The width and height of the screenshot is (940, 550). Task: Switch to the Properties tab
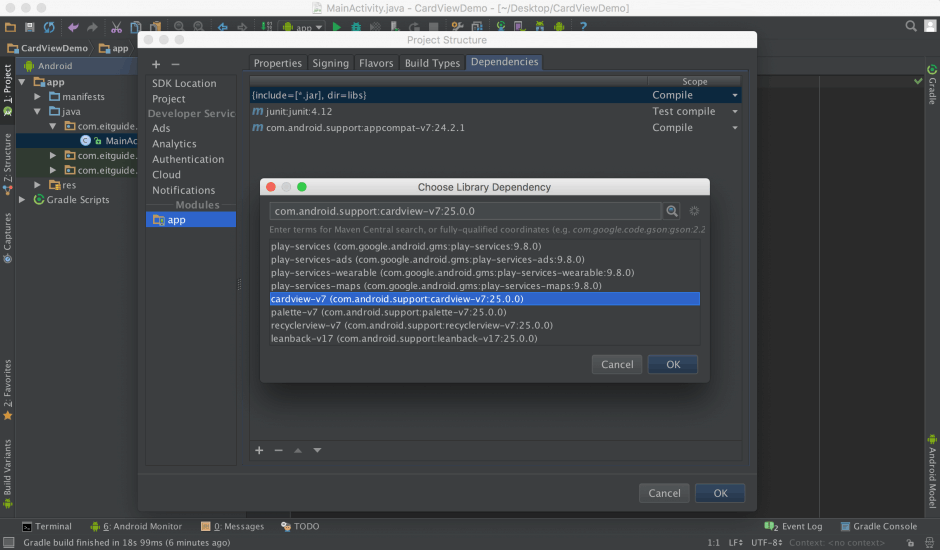pos(278,63)
